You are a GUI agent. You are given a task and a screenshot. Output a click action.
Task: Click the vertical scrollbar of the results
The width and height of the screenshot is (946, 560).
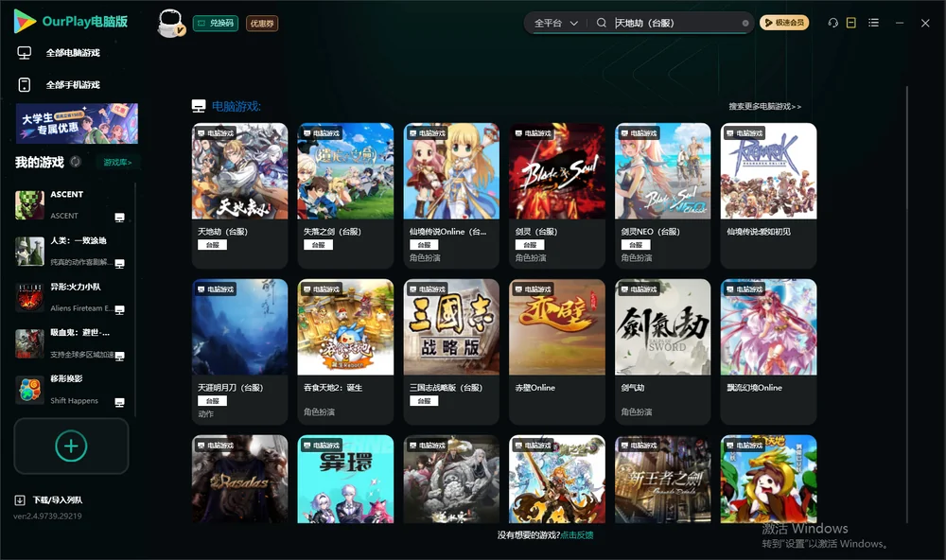906,305
